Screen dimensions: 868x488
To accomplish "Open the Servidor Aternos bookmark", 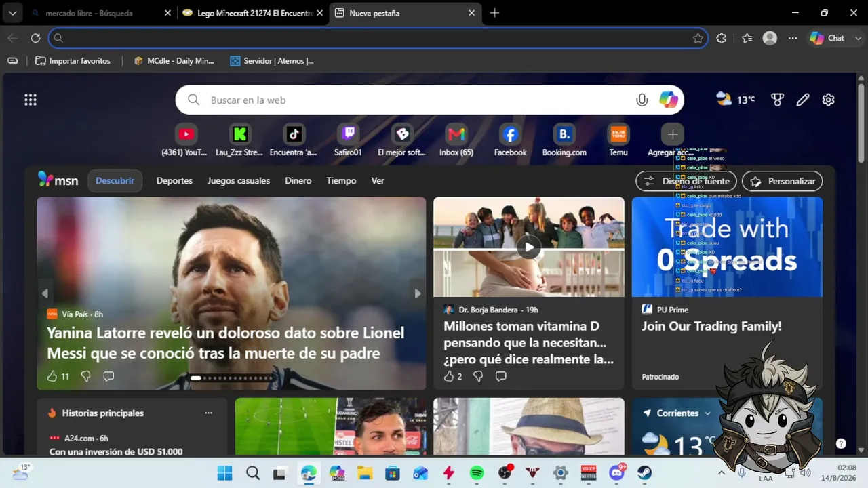I will [x=271, y=61].
